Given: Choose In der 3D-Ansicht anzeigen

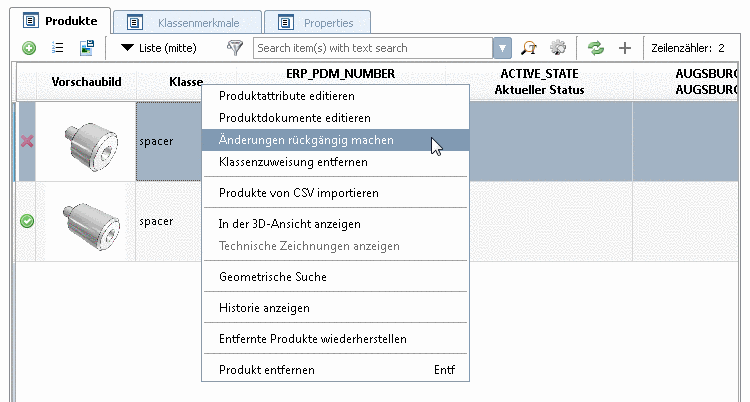Looking at the screenshot, I should tap(335, 224).
